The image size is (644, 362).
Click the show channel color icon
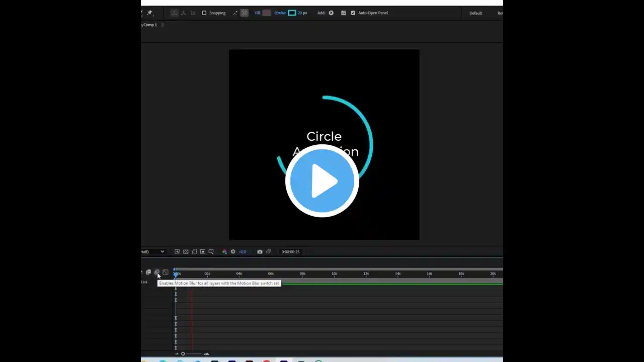click(x=224, y=252)
